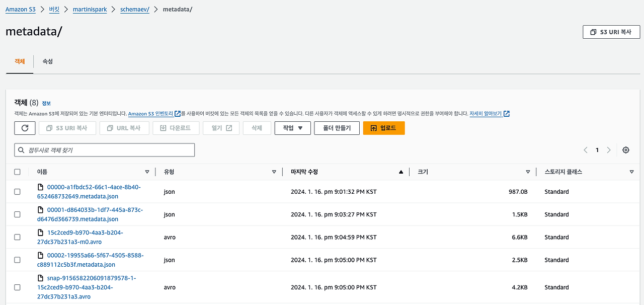Screen dimensions: 644x305
Task: Check the 00000-a1fbdc52 metadata.json row
Action: (x=18, y=192)
